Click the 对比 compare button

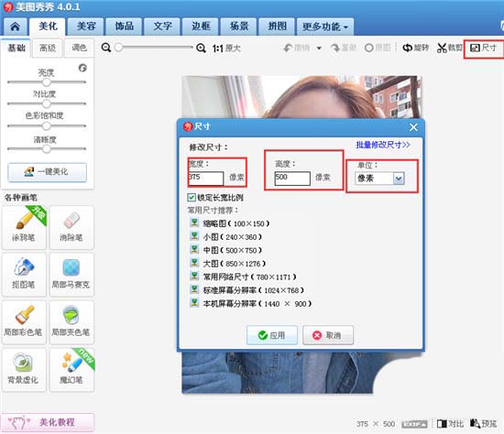(x=450, y=424)
